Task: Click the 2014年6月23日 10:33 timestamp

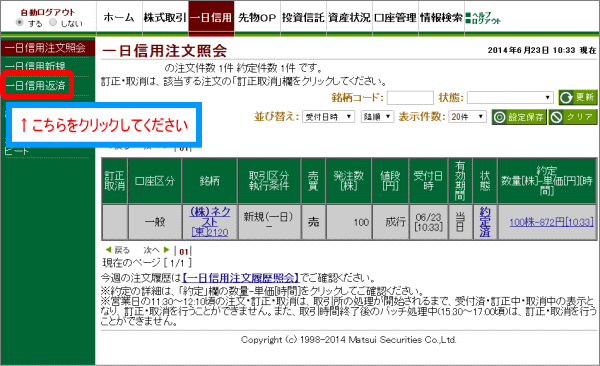Action: 532,50
